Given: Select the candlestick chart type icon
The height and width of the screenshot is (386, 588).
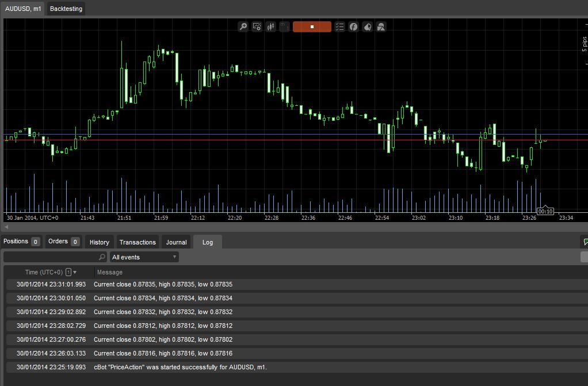Looking at the screenshot, I should (271, 26).
